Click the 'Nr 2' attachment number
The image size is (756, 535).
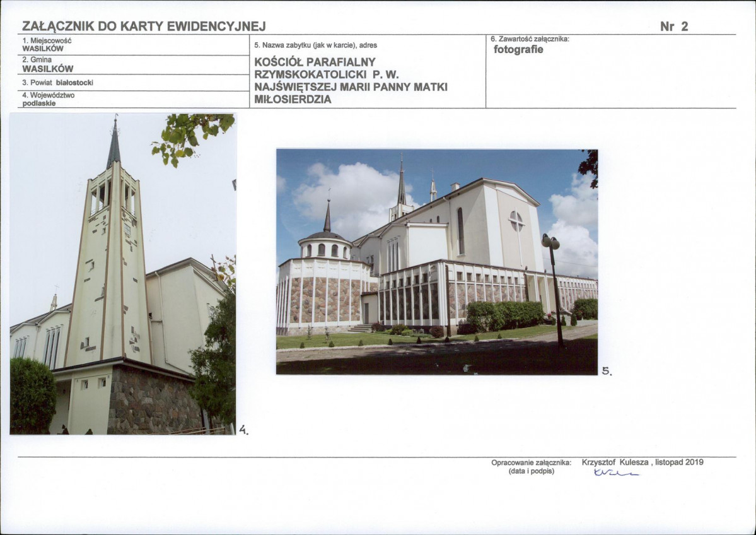[x=674, y=26]
